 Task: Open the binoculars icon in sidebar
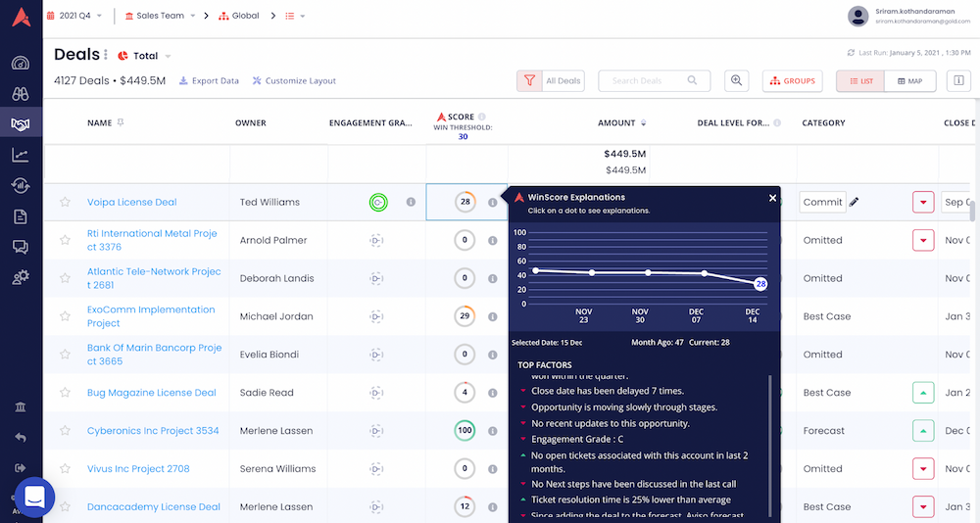click(x=20, y=94)
